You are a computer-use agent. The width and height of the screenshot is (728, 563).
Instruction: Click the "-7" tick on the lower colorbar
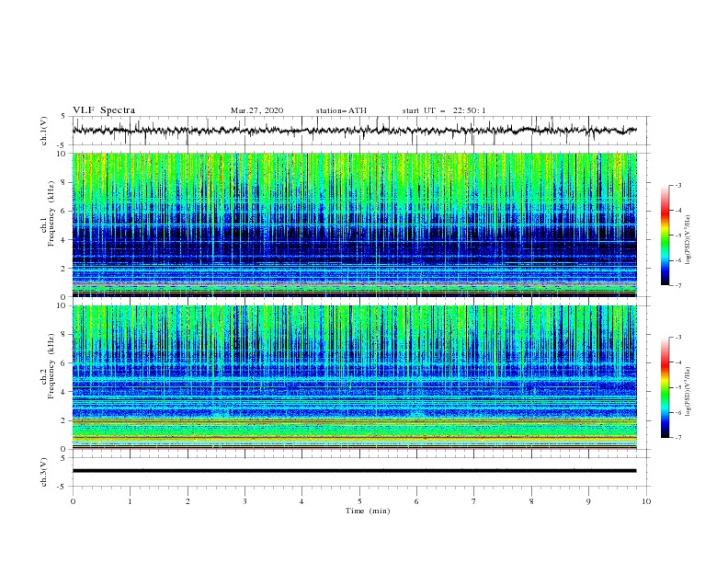pos(677,438)
